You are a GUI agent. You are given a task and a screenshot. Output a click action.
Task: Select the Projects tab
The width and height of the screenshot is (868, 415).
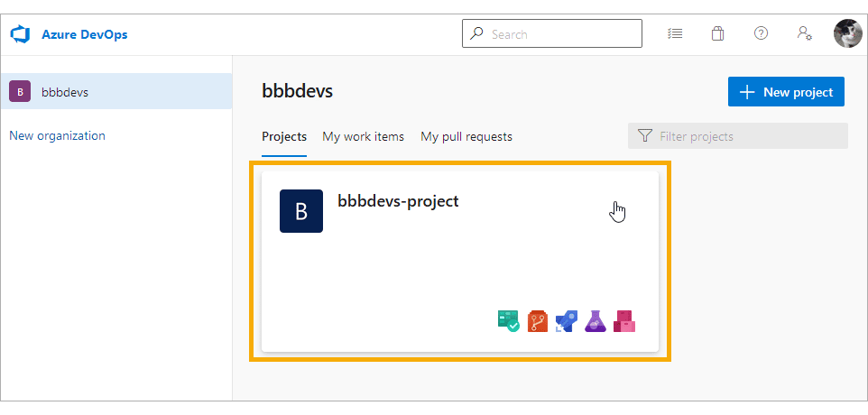point(284,136)
